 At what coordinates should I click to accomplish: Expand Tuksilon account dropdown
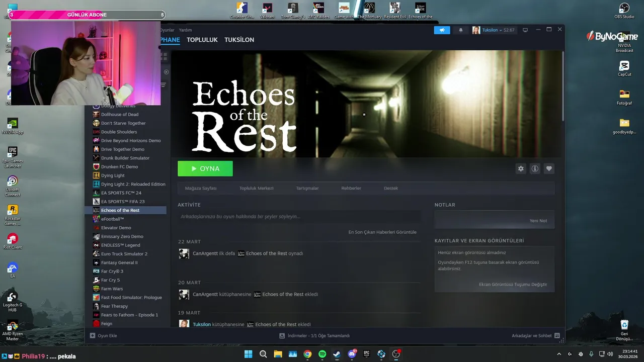coord(501,30)
